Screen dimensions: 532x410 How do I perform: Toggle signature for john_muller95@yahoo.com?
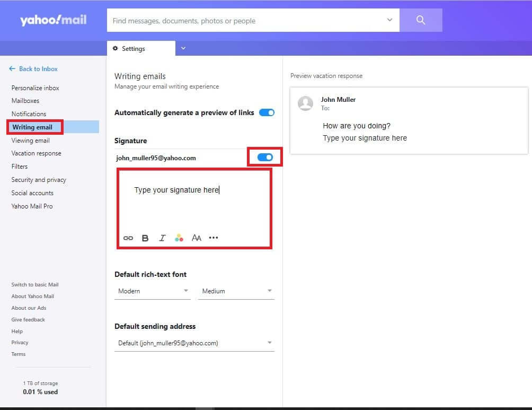point(265,158)
